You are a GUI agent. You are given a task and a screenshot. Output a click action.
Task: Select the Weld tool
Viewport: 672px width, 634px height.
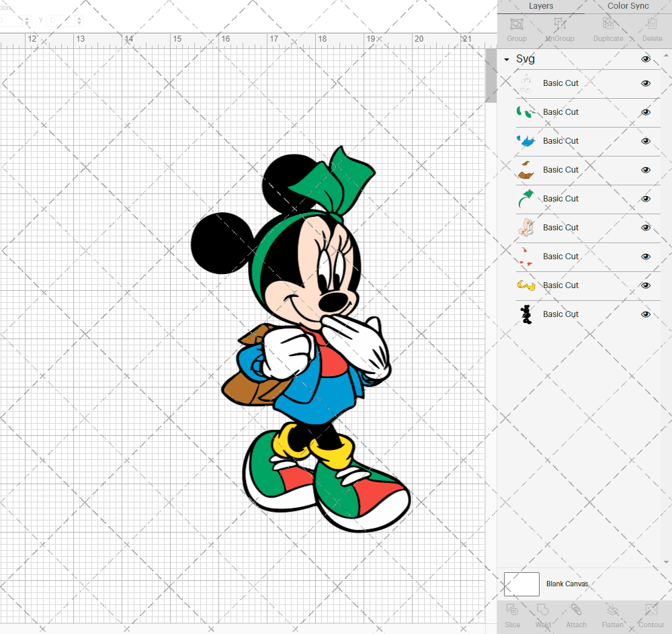(542, 610)
